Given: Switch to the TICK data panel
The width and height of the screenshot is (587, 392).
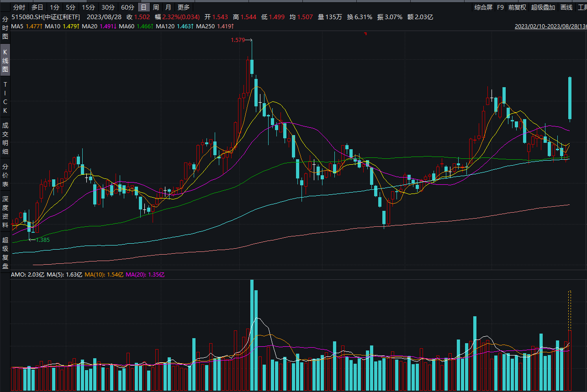Looking at the screenshot, I should tap(5, 94).
